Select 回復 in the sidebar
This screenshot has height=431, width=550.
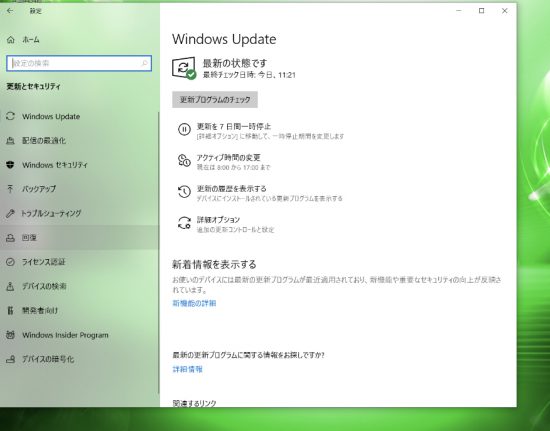click(79, 238)
